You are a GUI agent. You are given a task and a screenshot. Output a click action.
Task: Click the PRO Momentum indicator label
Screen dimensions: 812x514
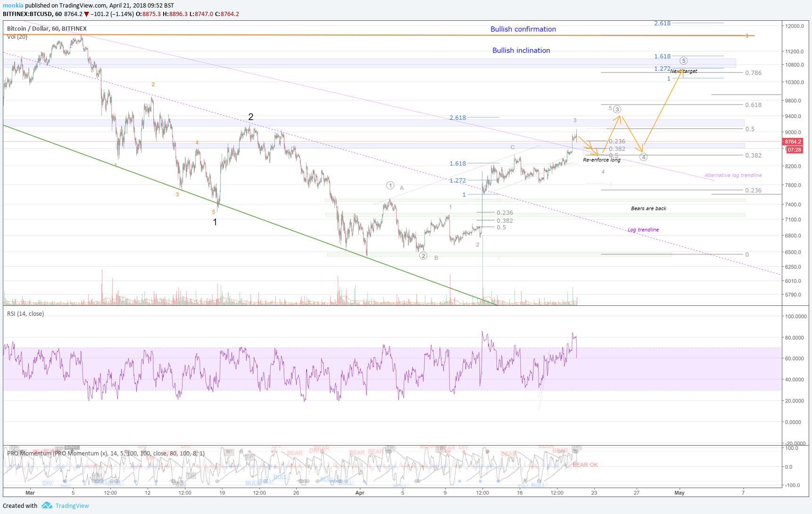click(x=106, y=453)
